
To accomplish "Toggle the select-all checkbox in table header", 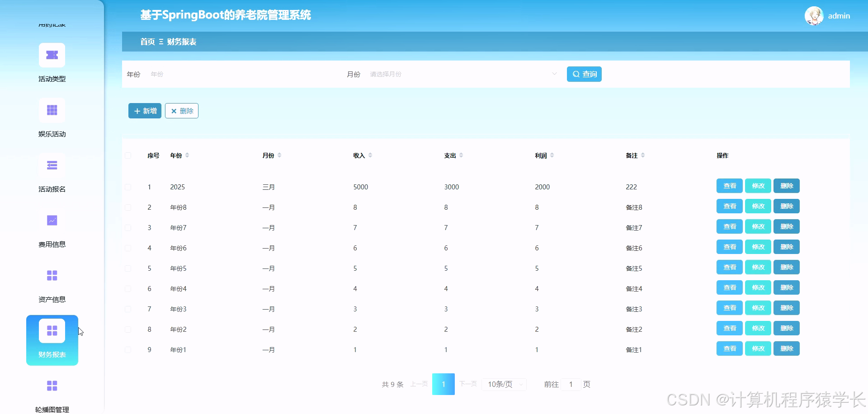I will click(128, 155).
